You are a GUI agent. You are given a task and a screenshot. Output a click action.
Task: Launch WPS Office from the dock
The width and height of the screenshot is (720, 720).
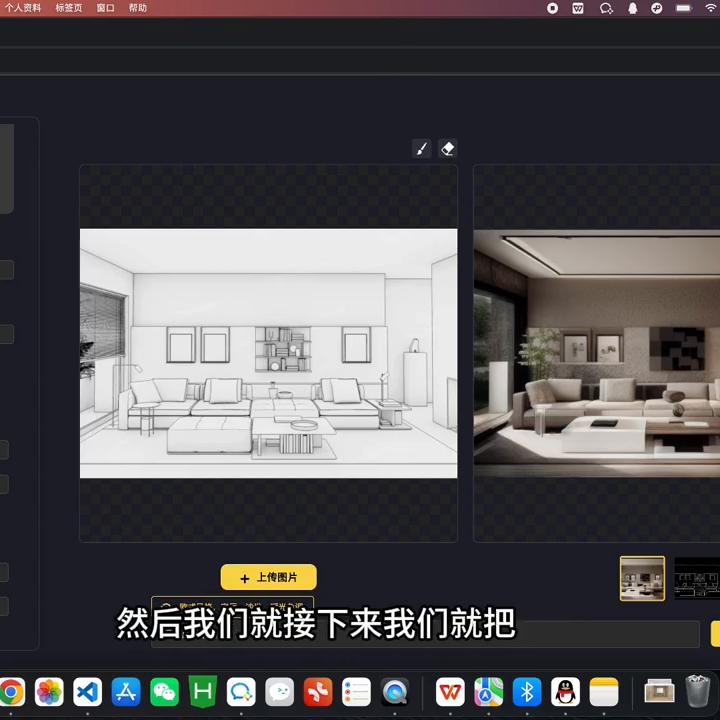click(450, 692)
